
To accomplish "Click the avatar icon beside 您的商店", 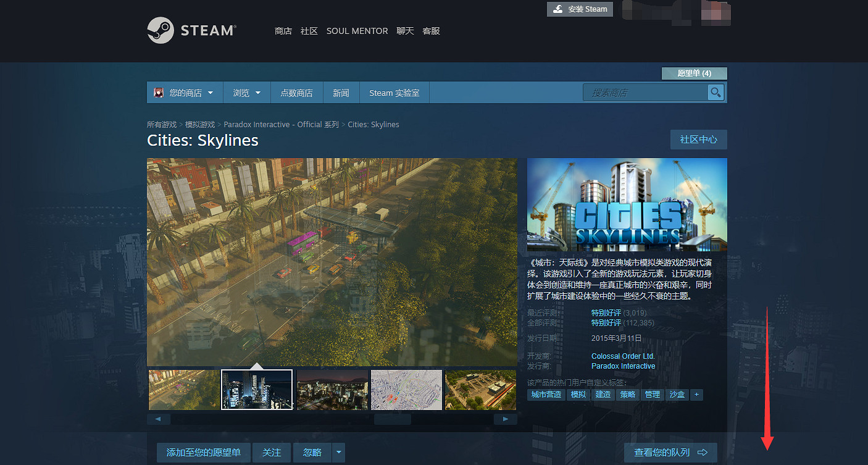I will tap(159, 93).
